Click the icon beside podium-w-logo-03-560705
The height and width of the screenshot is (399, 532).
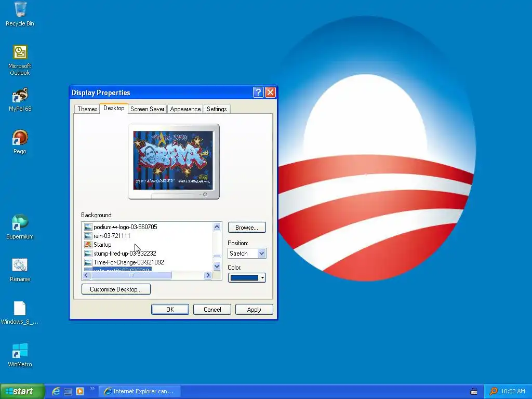[x=88, y=227]
